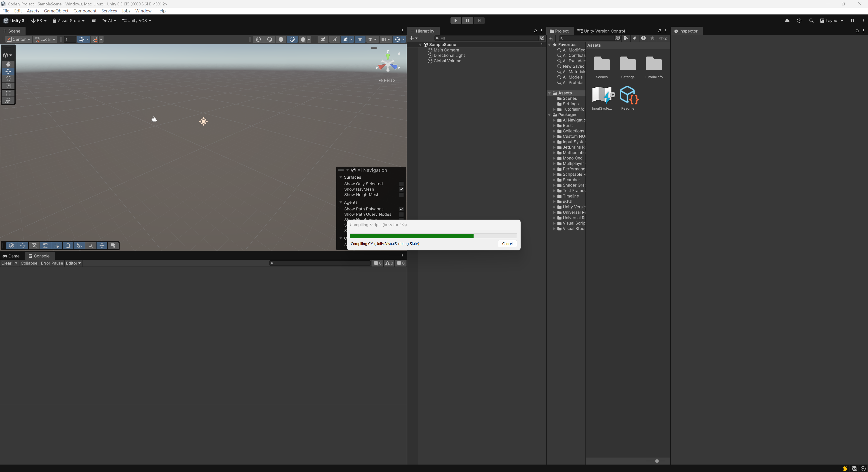Check Show HeightMesh checkbox

[401, 195]
